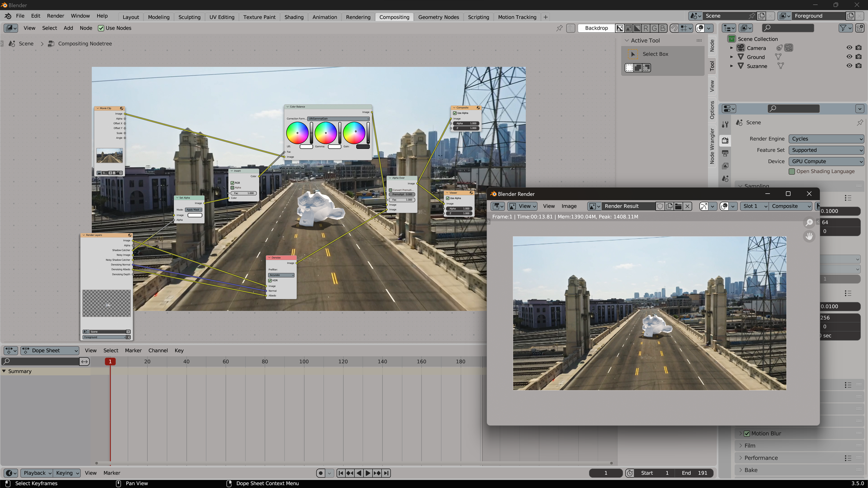Click the pan hand icon in Blender Render
Image resolution: width=868 pixels, height=488 pixels.
[x=809, y=236]
